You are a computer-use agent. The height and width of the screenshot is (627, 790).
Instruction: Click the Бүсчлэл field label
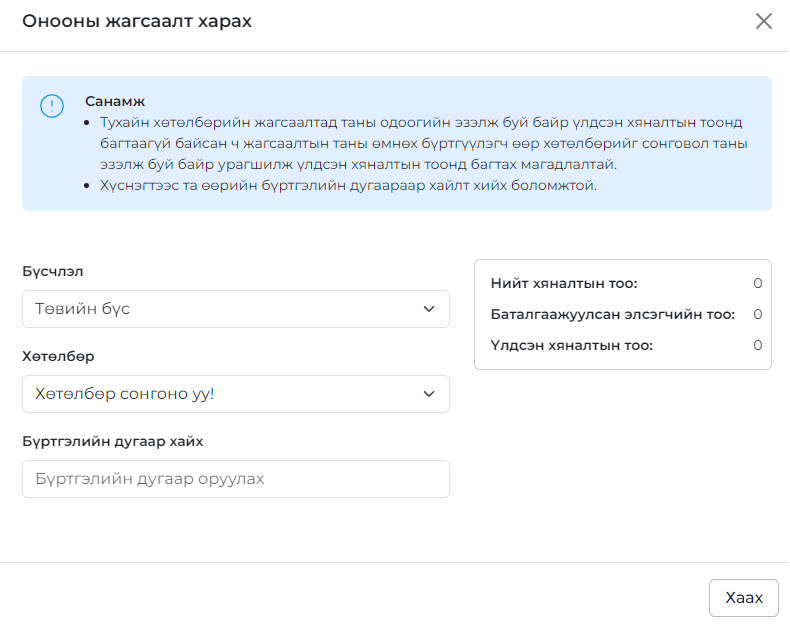(53, 271)
